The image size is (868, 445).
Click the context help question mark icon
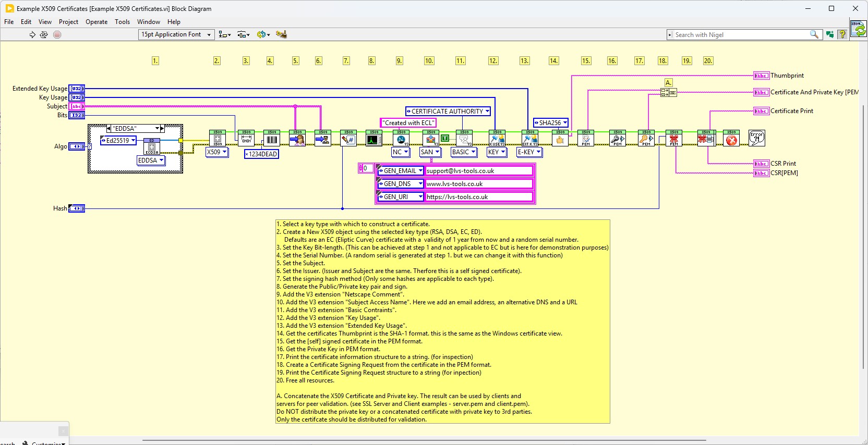tap(842, 34)
